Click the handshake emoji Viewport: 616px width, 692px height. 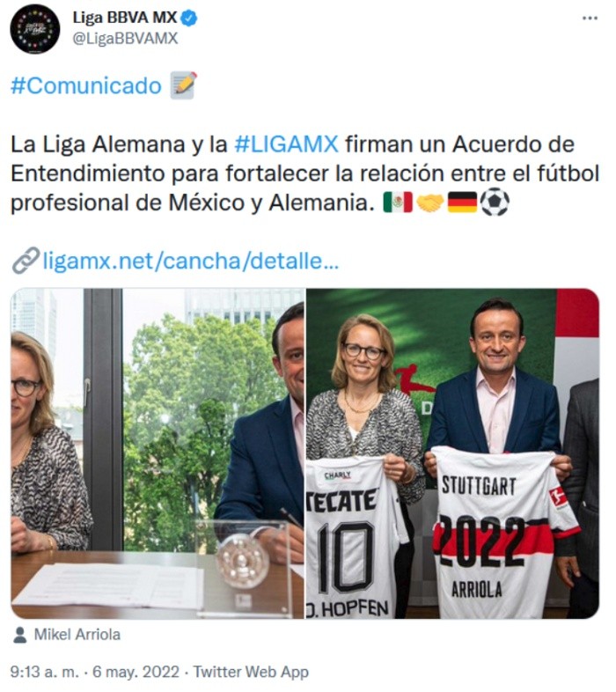429,202
